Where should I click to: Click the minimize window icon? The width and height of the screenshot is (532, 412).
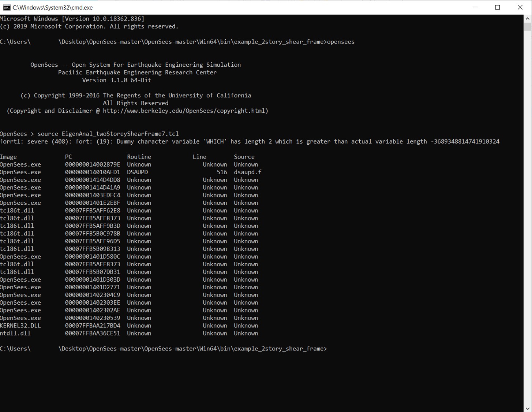click(x=475, y=7)
